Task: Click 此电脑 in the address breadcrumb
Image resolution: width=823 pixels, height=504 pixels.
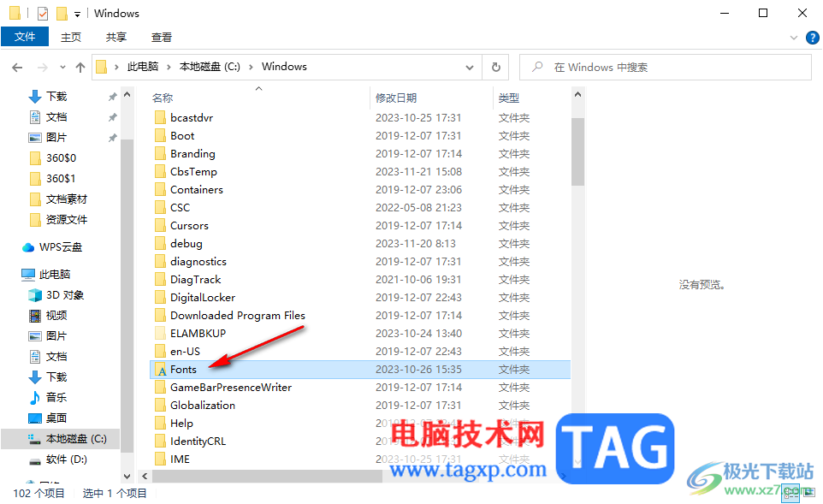Action: pyautogui.click(x=142, y=67)
